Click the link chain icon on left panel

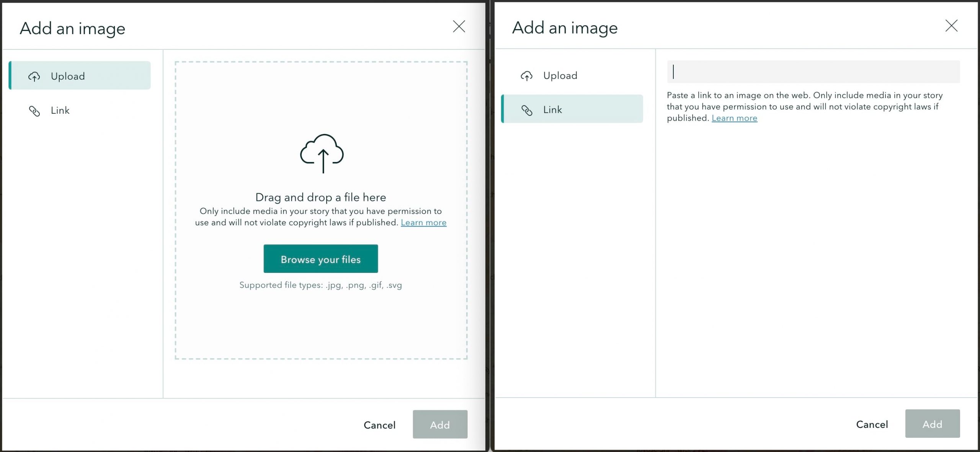pos(33,110)
